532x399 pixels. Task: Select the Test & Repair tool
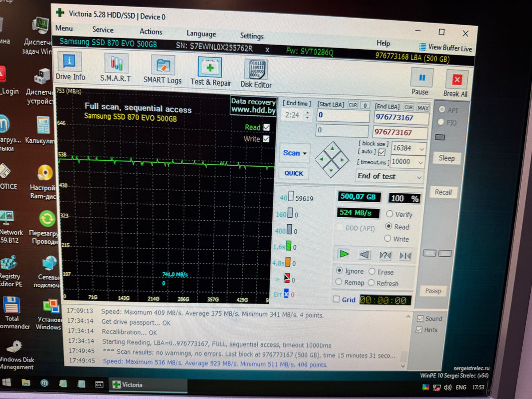(x=210, y=71)
